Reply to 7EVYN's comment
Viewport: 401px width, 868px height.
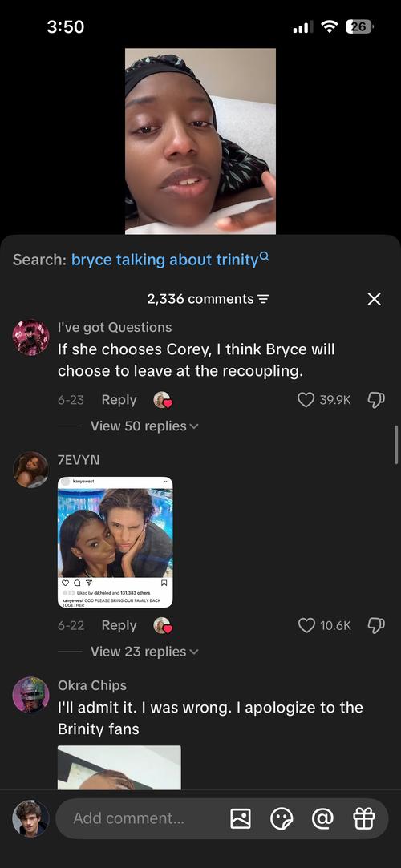coord(119,625)
